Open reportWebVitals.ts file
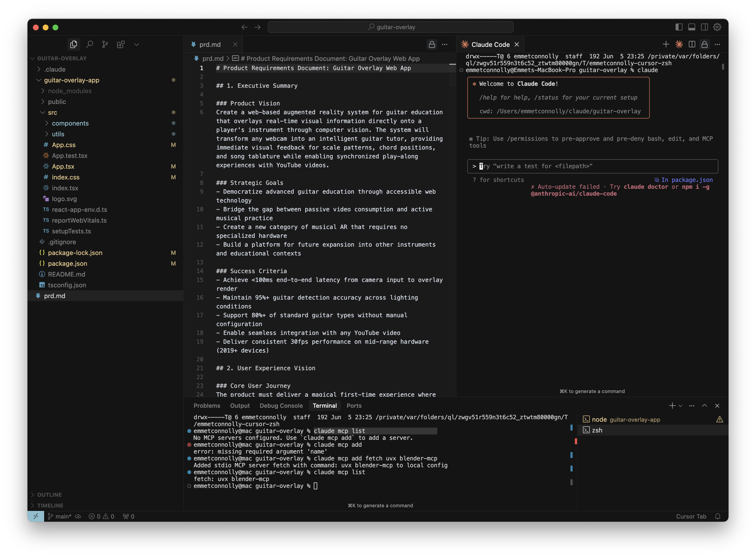Image resolution: width=756 pixels, height=558 pixels. [x=105, y=220]
